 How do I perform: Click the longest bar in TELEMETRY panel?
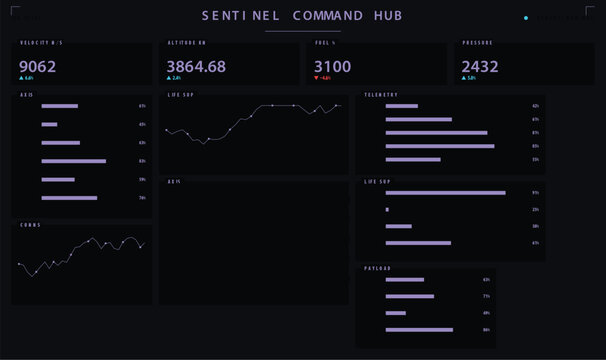(440, 146)
